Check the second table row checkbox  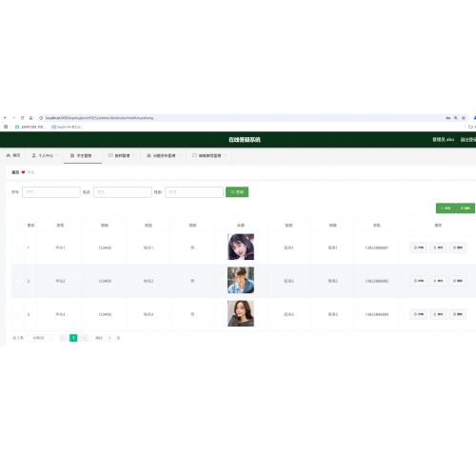point(18,281)
